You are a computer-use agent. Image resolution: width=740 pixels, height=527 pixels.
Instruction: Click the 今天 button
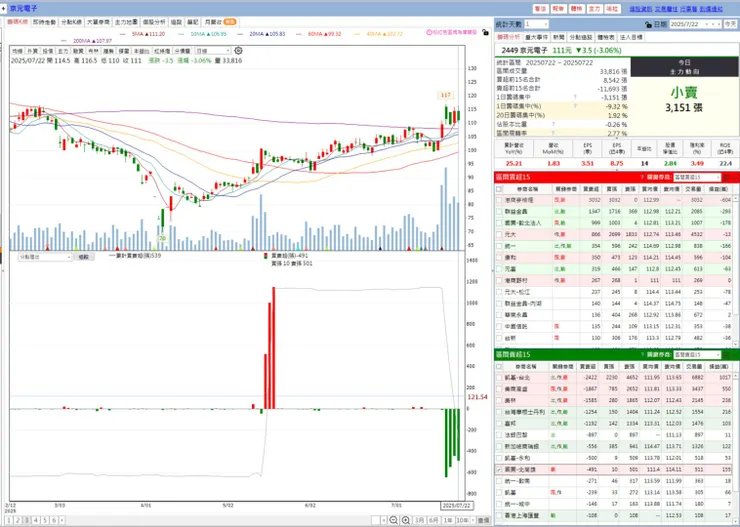pyautogui.click(x=731, y=24)
